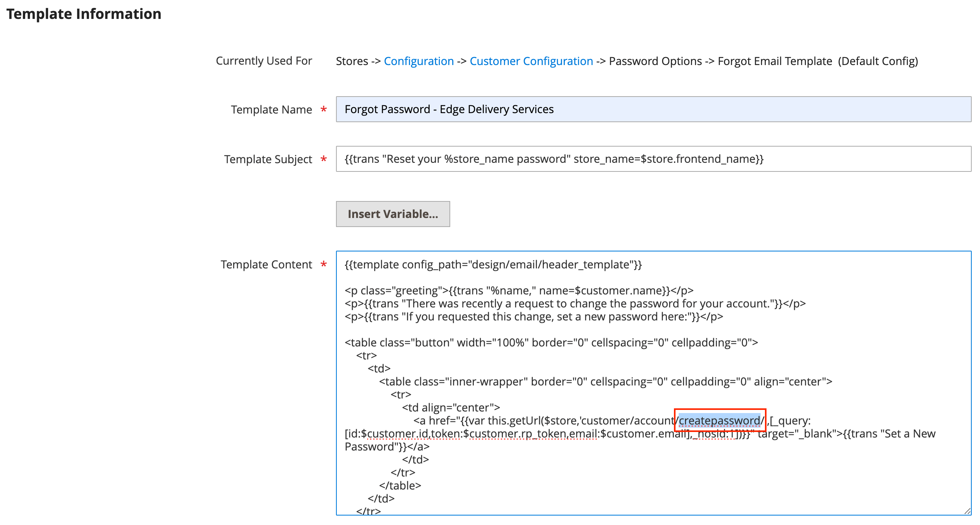980x525 pixels.
Task: Select the text Forgot Password - Edge Delivery Services
Action: click(x=449, y=109)
